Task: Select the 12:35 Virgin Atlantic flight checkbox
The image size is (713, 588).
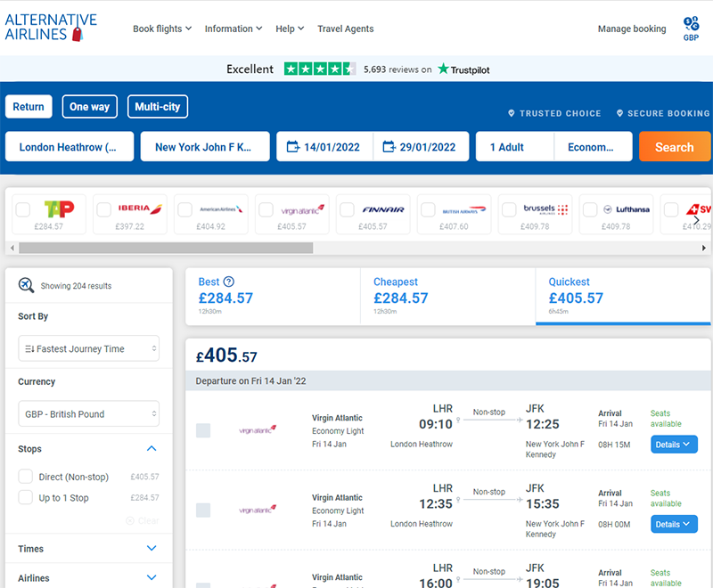Action: [x=203, y=510]
